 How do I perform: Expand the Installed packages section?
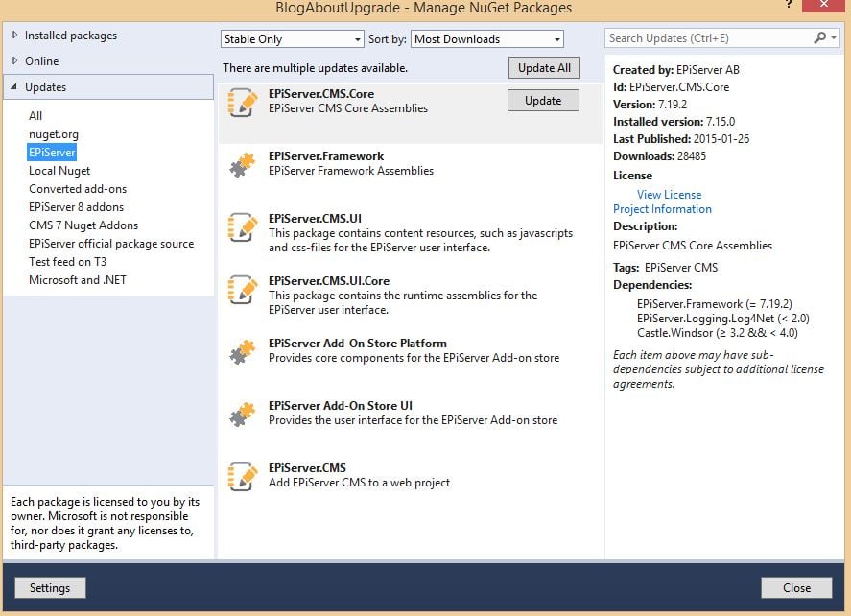[13, 36]
